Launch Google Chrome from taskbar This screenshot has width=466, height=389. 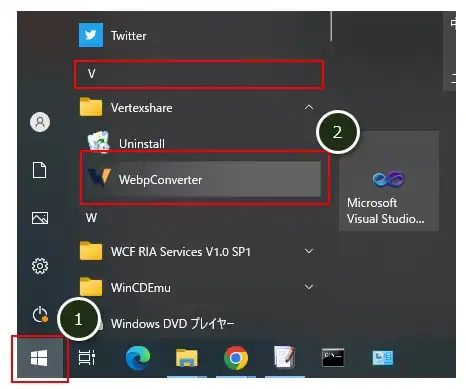coord(236,358)
